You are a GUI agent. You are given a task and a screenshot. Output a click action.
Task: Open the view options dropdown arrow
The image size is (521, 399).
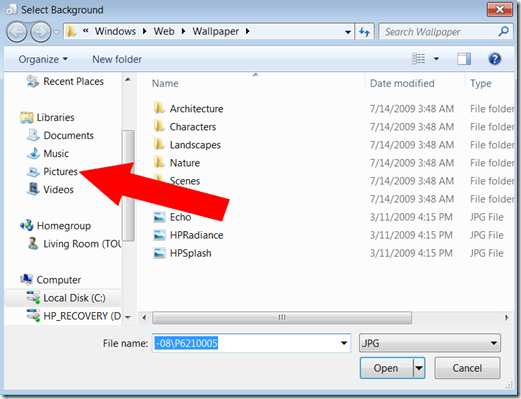436,59
